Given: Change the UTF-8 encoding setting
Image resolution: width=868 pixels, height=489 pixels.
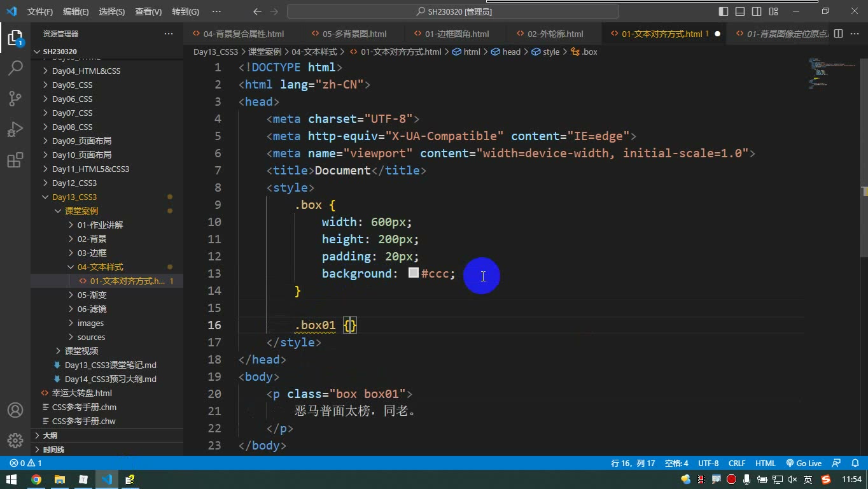Looking at the screenshot, I should [x=708, y=464].
